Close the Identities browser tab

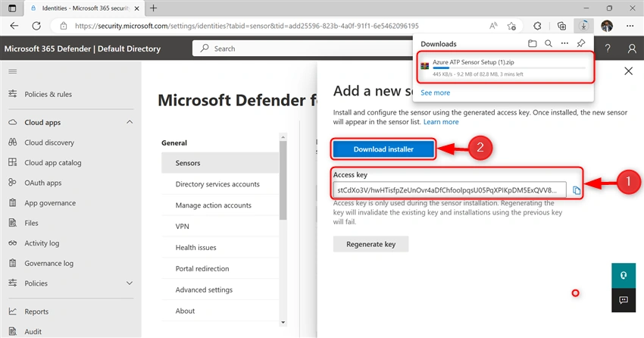(137, 8)
